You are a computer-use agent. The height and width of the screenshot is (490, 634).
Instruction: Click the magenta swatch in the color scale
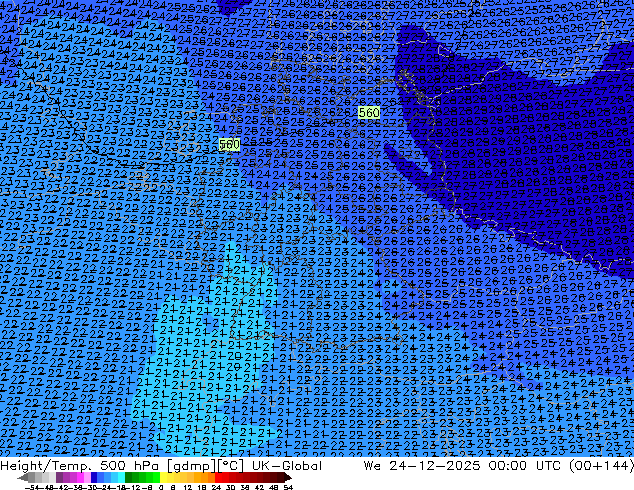[x=80, y=477]
